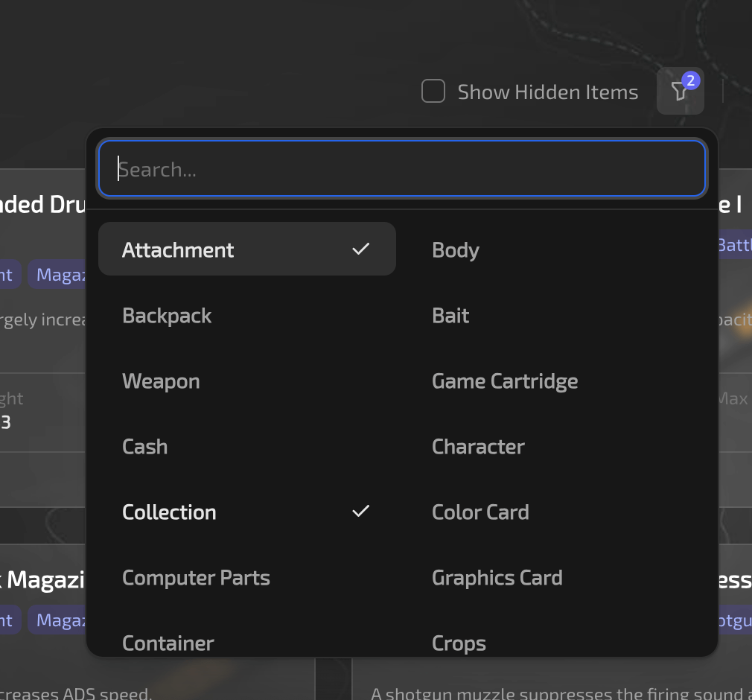The width and height of the screenshot is (752, 700).
Task: Click inside the Search field
Action: (x=402, y=168)
